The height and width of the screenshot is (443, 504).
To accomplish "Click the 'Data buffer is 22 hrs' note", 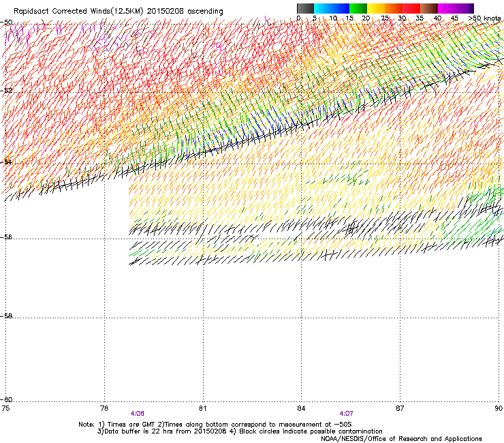I will point(240,431).
